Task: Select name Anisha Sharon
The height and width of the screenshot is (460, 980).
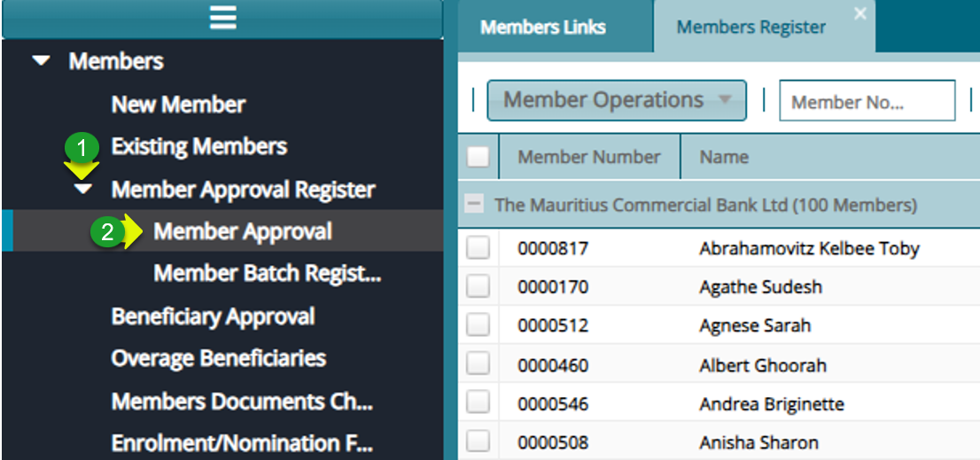Action: pos(758,443)
